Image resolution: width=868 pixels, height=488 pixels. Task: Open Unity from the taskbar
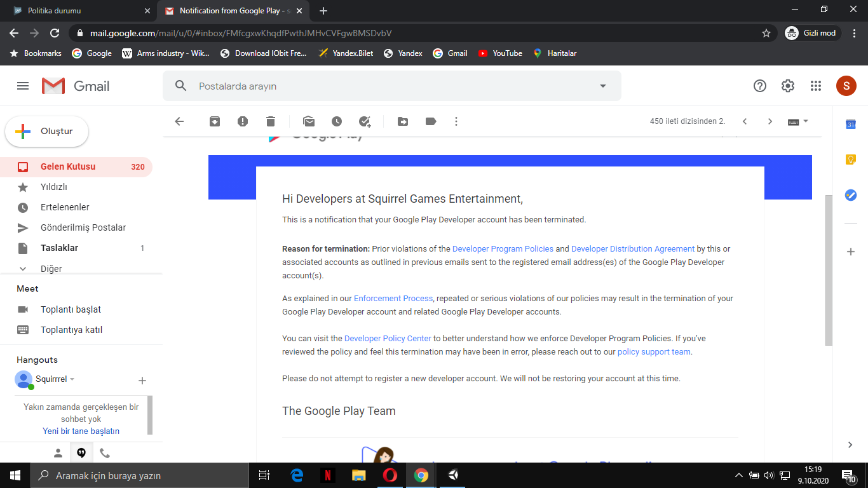click(453, 475)
